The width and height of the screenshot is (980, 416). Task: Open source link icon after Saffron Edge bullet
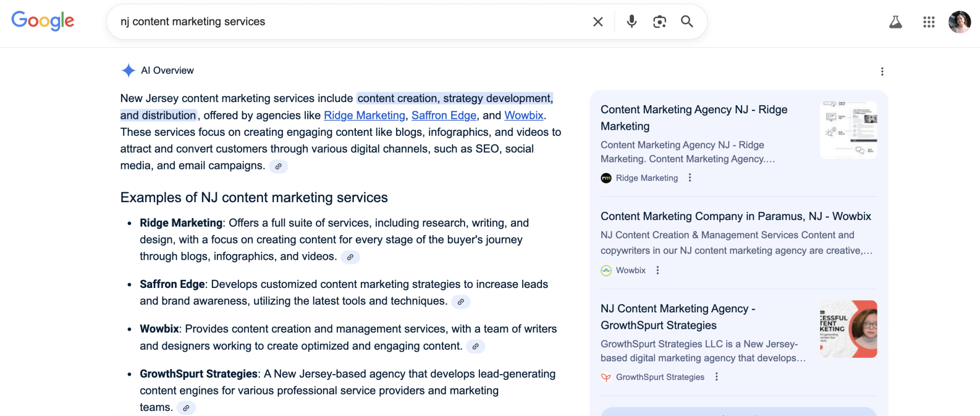click(460, 302)
